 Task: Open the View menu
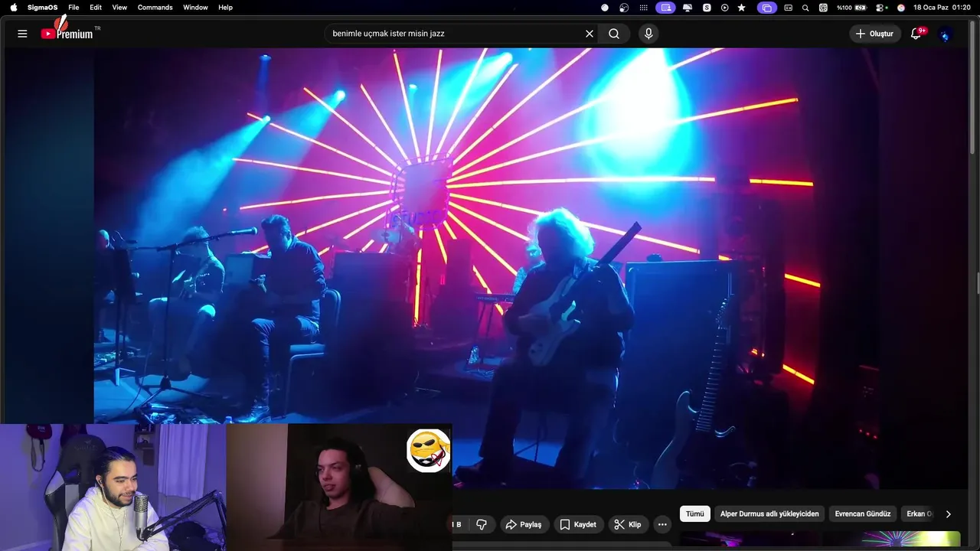(119, 8)
